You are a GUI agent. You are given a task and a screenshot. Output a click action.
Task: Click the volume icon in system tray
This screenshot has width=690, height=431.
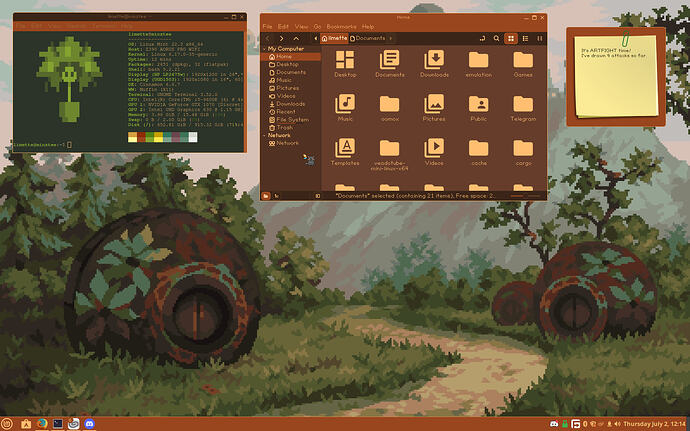point(617,424)
